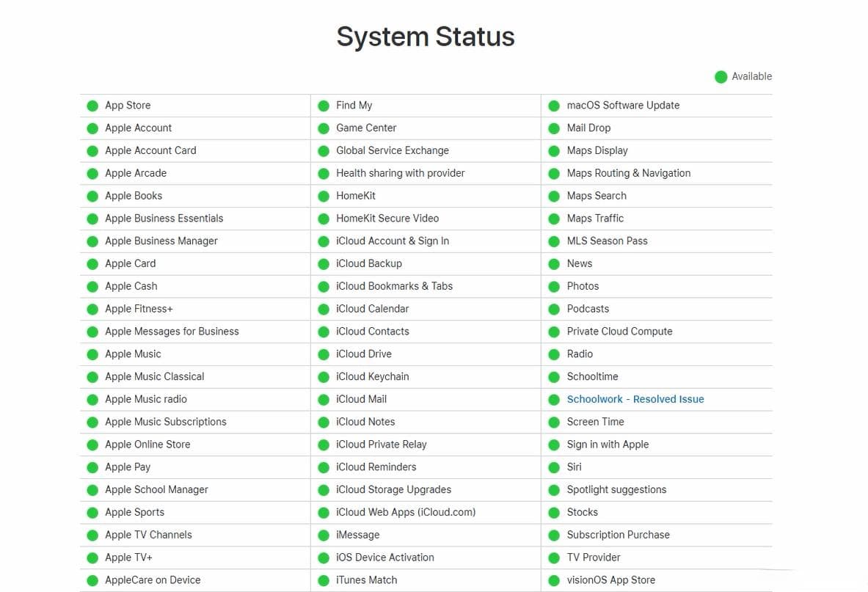Click the green dot next to iCloud Mail
The image size is (868, 592).
point(324,400)
